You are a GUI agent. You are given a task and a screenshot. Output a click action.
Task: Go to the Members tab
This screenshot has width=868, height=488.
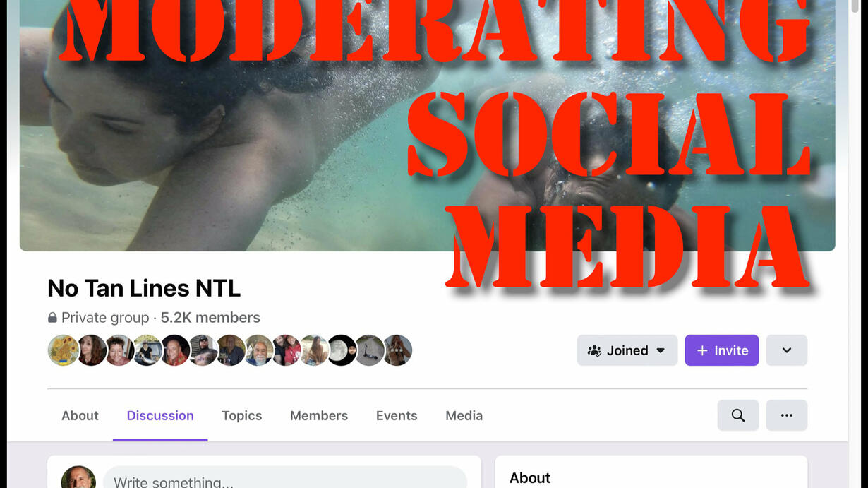click(x=319, y=416)
